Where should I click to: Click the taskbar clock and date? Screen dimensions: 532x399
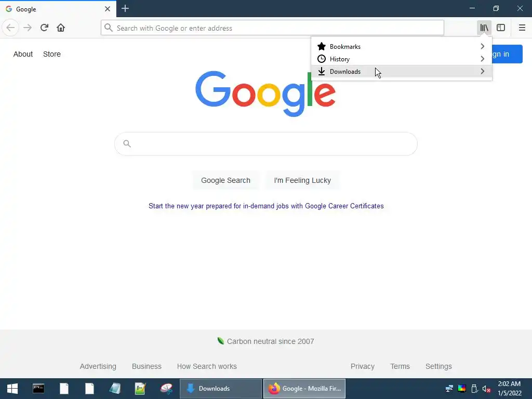point(509,389)
